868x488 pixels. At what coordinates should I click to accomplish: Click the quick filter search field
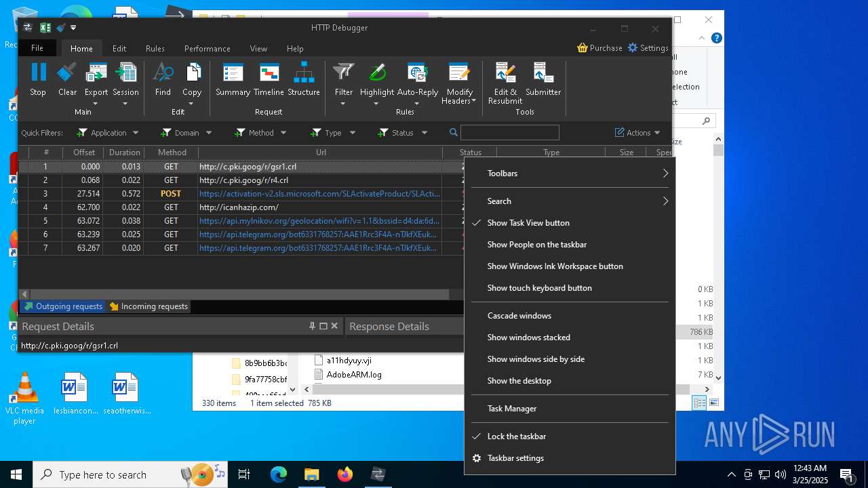coord(510,133)
